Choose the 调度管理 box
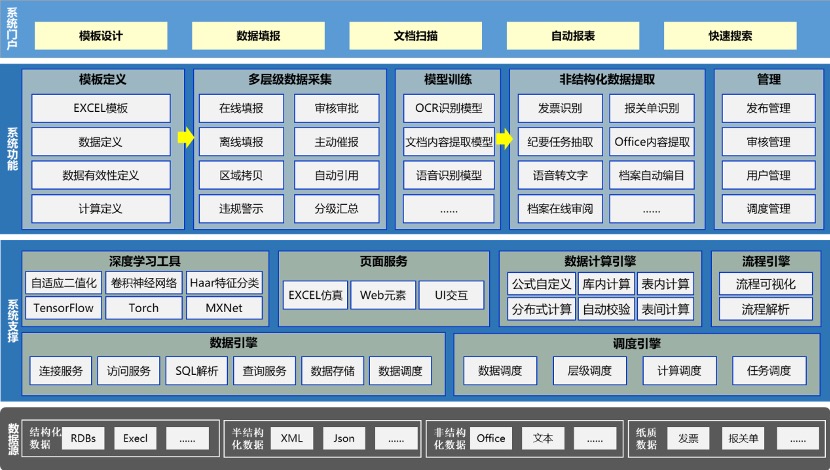This screenshot has height=470, width=830. [x=769, y=209]
